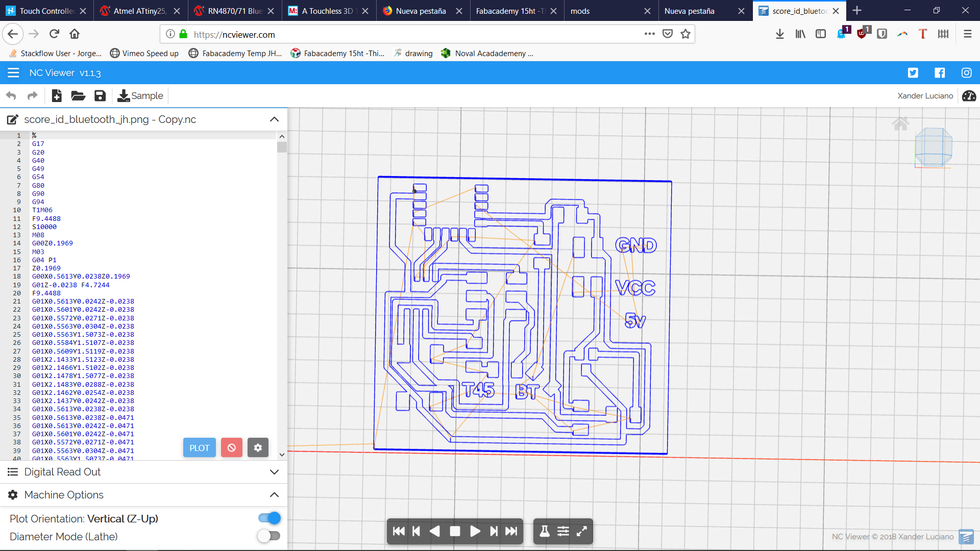Click the new file icon in toolbar
The height and width of the screenshot is (551, 980).
pyautogui.click(x=57, y=95)
